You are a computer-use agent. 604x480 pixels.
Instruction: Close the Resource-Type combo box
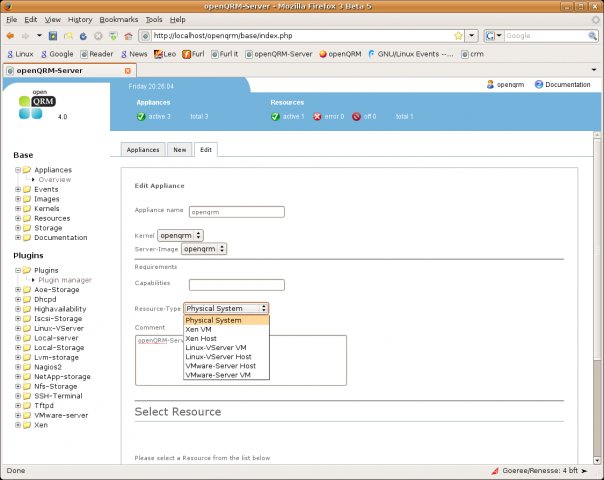pyautogui.click(x=226, y=309)
